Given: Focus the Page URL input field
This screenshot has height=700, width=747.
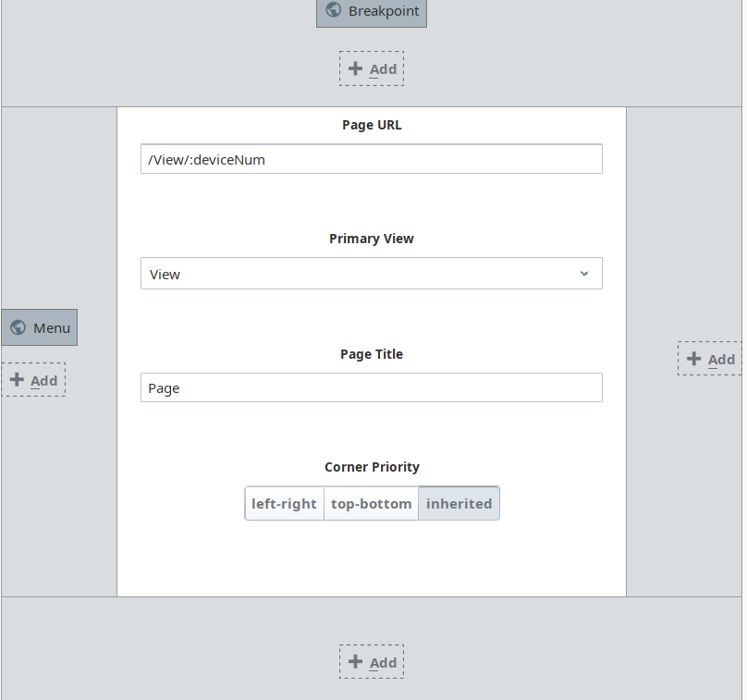Looking at the screenshot, I should (x=371, y=159).
